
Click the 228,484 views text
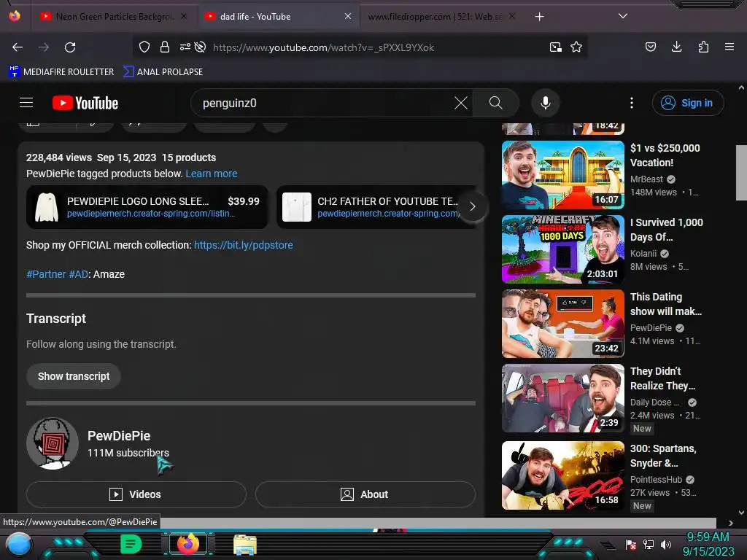58,157
